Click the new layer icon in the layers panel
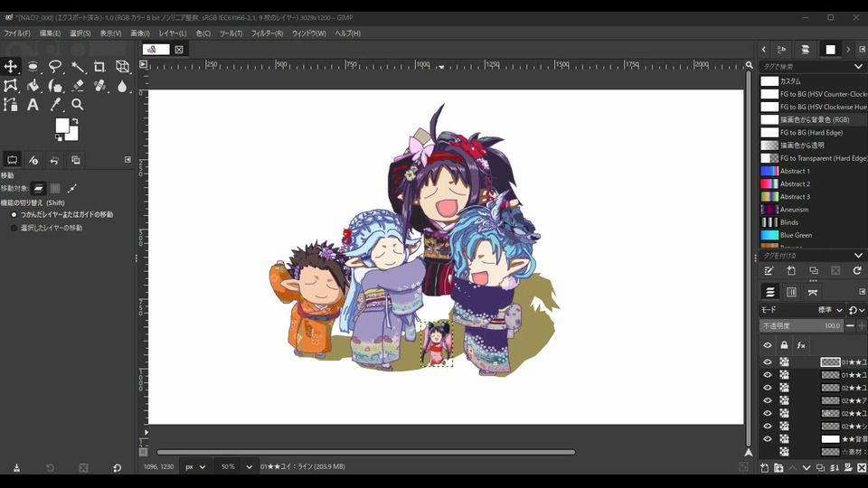Viewport: 868px width, 488px height. pyautogui.click(x=765, y=468)
